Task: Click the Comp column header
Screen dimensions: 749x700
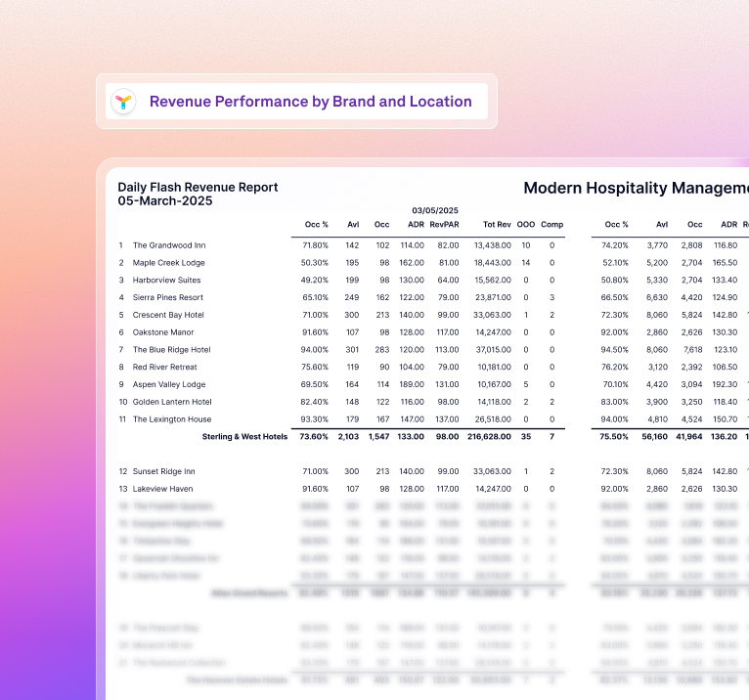Action: pos(551,225)
